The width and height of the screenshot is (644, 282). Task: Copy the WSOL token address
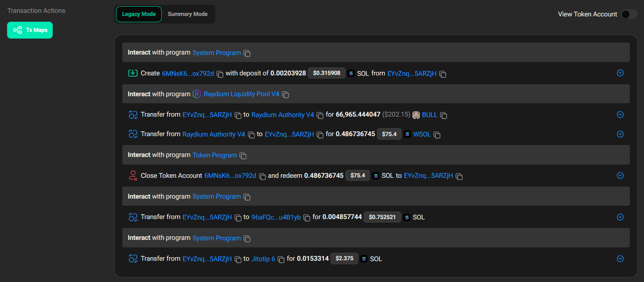pos(437,134)
